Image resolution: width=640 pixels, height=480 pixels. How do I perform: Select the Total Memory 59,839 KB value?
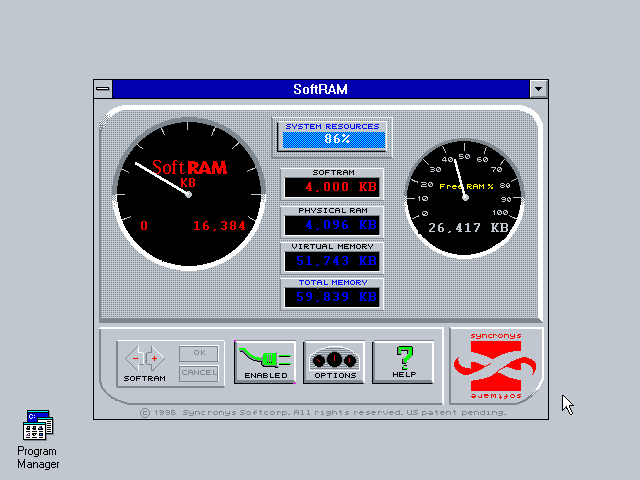332,297
